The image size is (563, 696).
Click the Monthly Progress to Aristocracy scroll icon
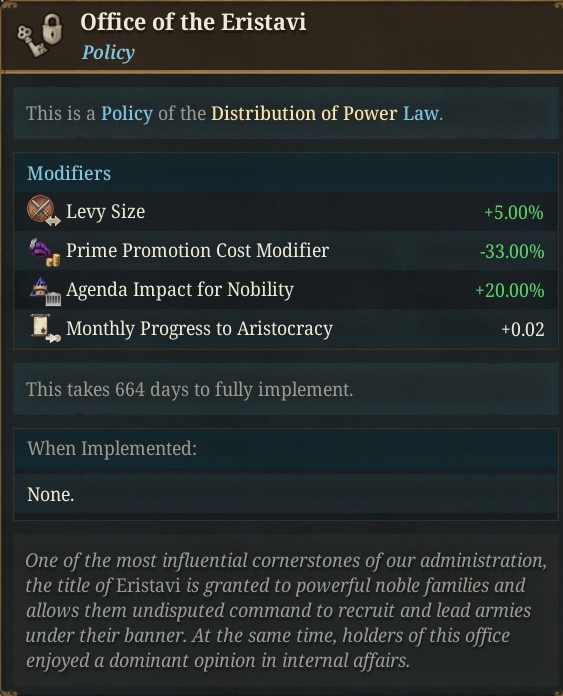45,329
